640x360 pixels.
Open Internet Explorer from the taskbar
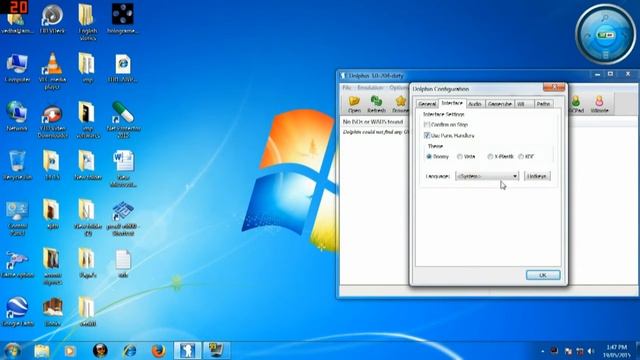point(129,351)
